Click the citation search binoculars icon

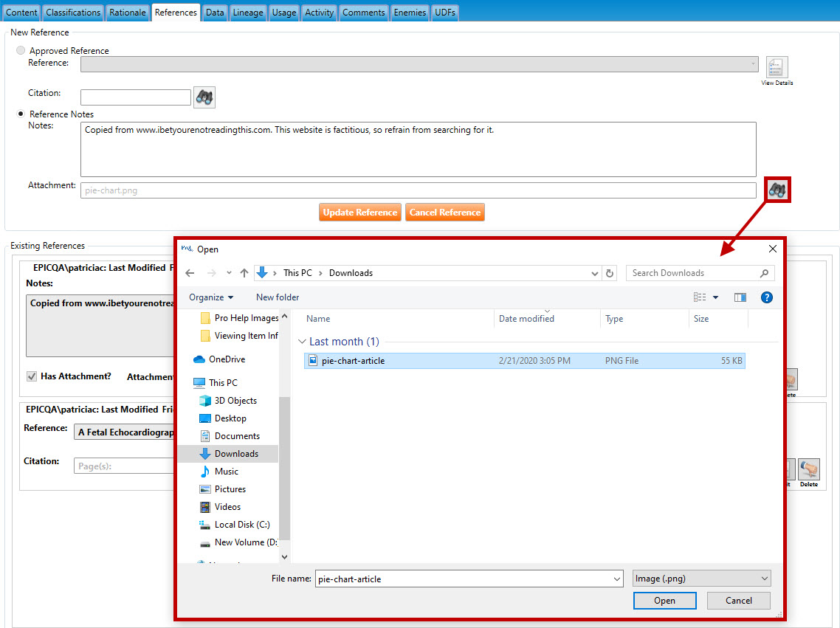pos(204,97)
